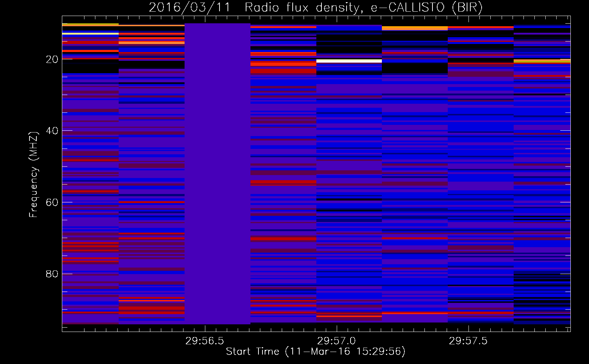Click the solid purple data-gap column

pyautogui.click(x=217, y=174)
